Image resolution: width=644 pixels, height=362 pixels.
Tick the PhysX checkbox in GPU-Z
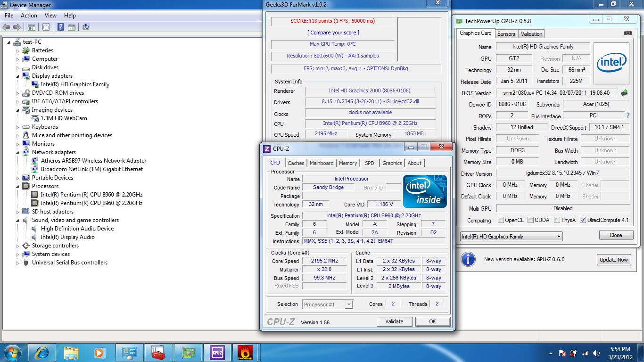click(x=557, y=220)
